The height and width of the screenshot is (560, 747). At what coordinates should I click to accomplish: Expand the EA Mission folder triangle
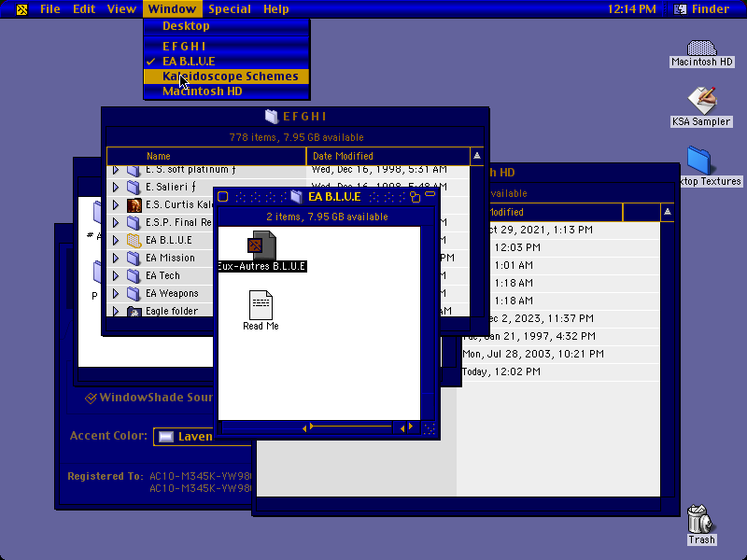pos(115,259)
